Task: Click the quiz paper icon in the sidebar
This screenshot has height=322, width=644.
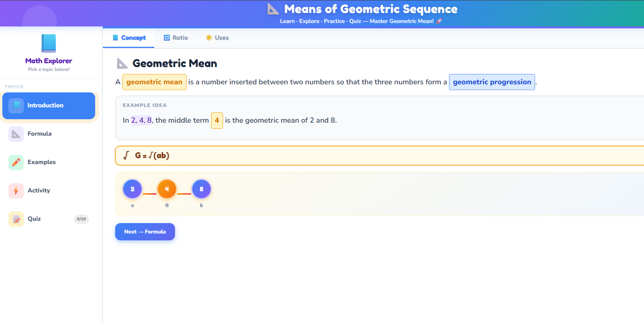Action: coord(16,219)
